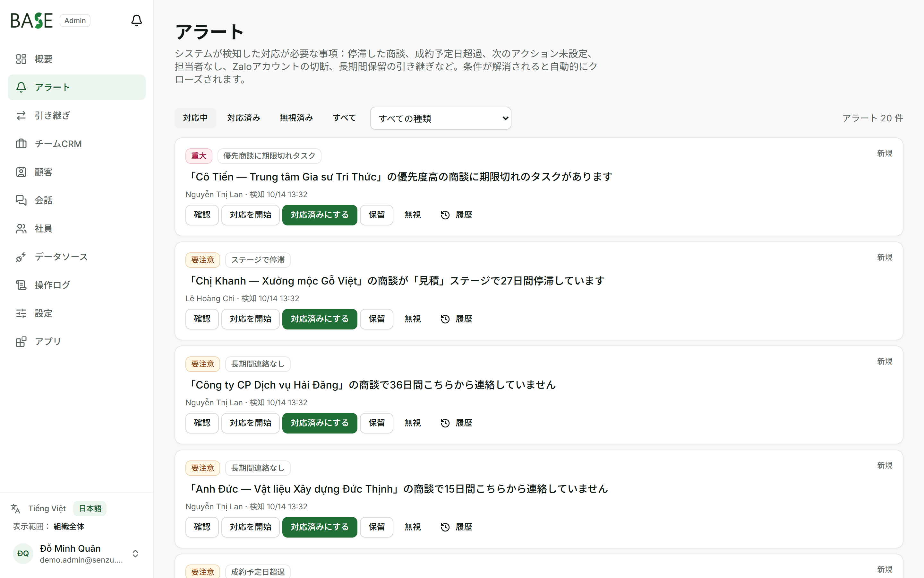The height and width of the screenshot is (578, 924).
Task: Open 顧客 customers page
Action: tap(76, 172)
